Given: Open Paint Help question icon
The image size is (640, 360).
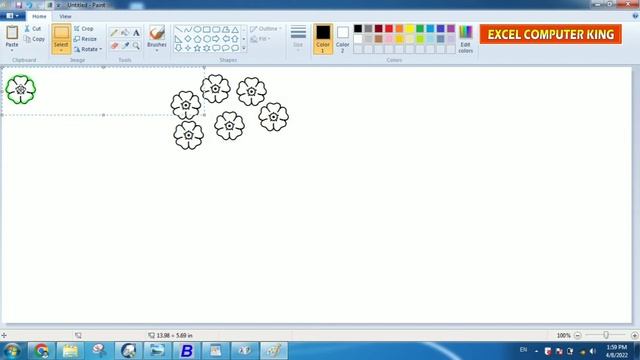Looking at the screenshot, I should (x=635, y=16).
